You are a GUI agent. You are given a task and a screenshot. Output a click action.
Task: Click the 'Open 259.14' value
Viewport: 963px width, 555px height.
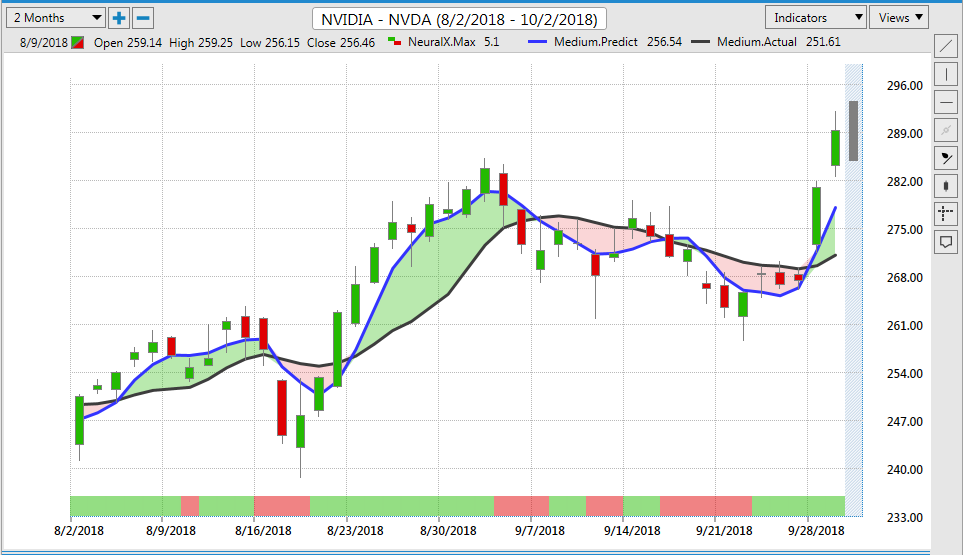(x=128, y=43)
